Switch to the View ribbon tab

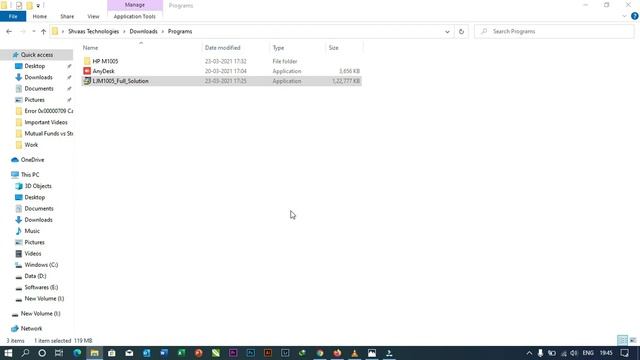pyautogui.click(x=93, y=16)
